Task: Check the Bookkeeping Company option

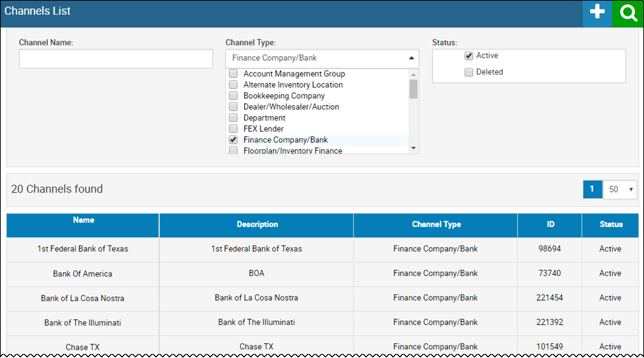Action: pyautogui.click(x=233, y=96)
